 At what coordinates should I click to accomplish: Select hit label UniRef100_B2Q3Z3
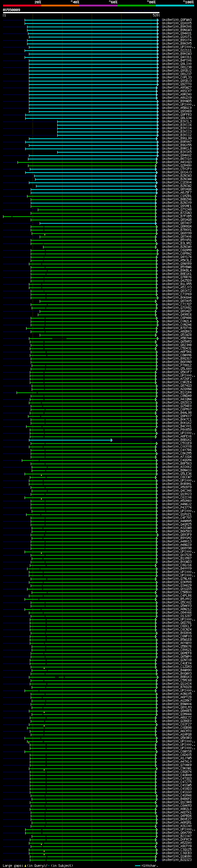(x=177, y=860)
